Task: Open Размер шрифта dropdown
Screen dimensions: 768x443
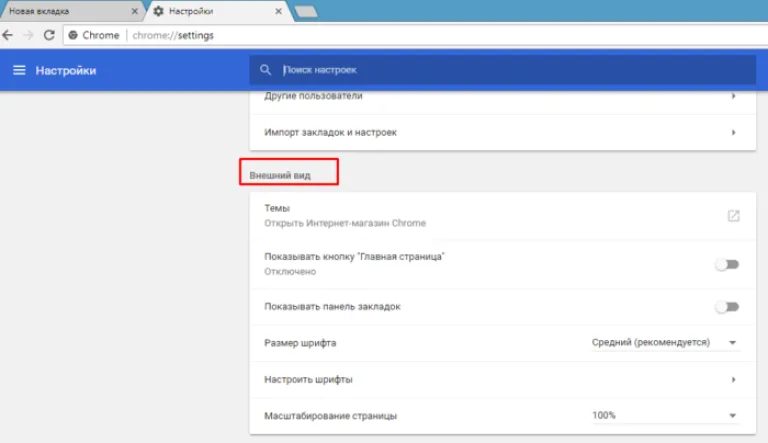Action: point(665,343)
